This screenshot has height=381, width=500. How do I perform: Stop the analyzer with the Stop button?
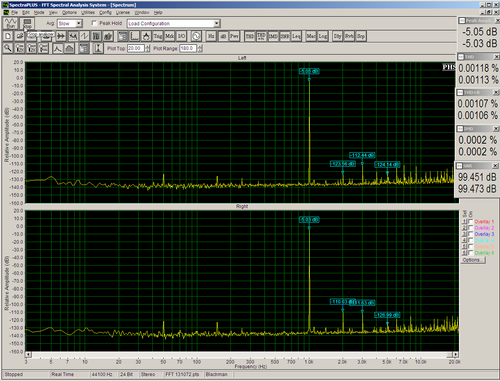(x=27, y=23)
